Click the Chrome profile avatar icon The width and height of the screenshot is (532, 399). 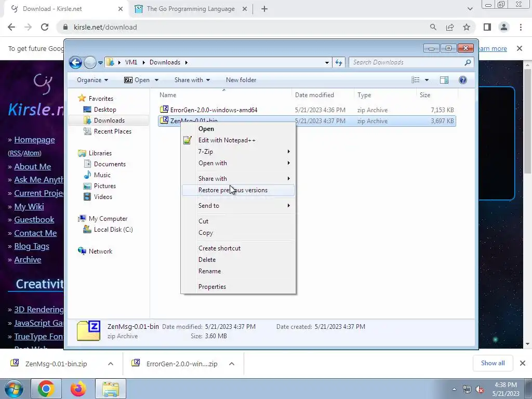point(504,27)
